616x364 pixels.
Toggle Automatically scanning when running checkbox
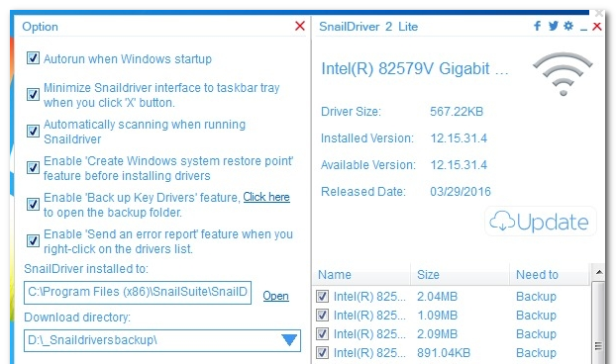33,131
